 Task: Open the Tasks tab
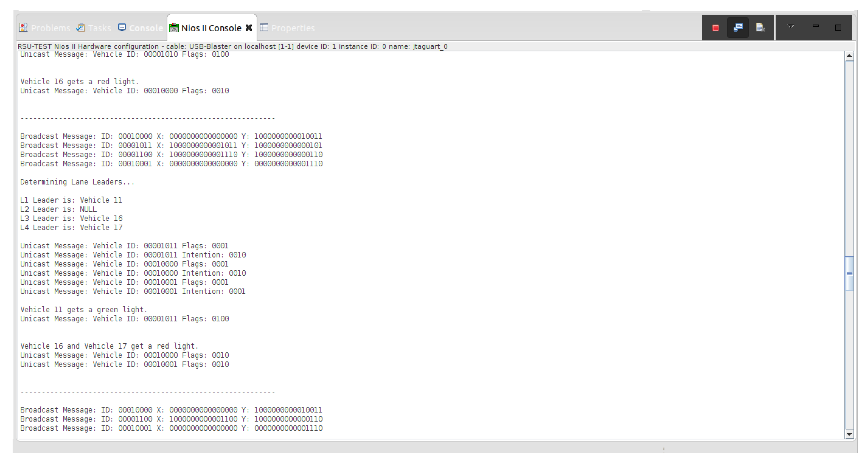pos(94,28)
